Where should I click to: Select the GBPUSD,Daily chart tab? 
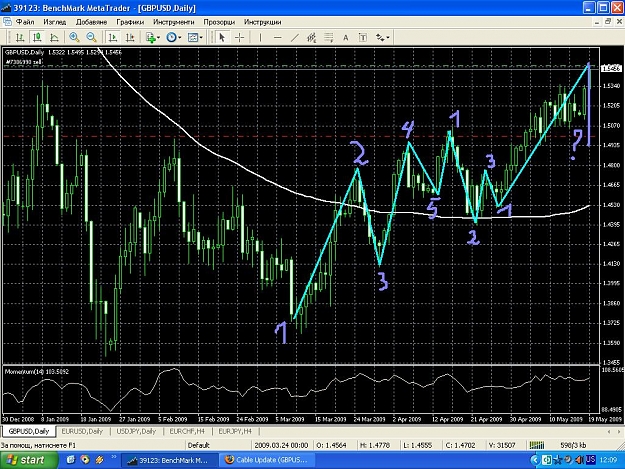29,431
